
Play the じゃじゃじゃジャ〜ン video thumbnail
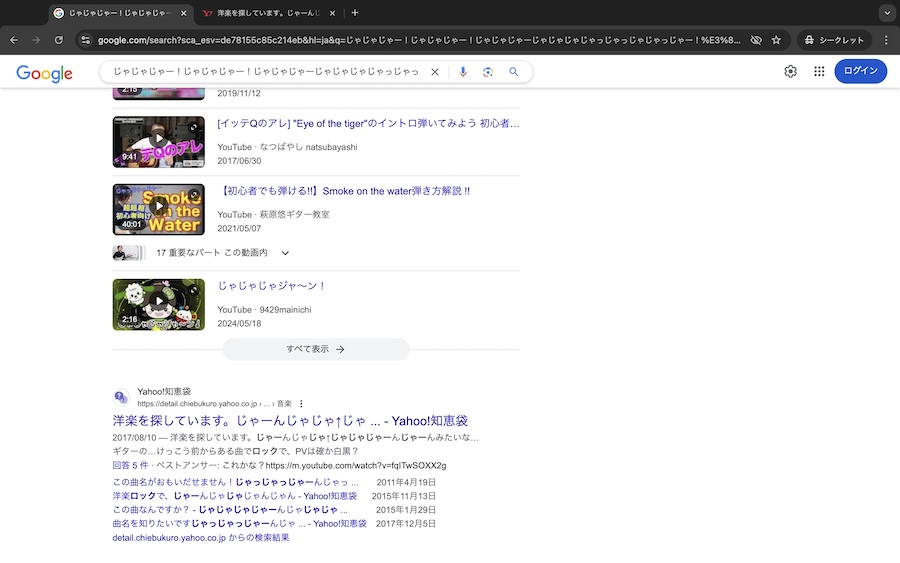(158, 305)
